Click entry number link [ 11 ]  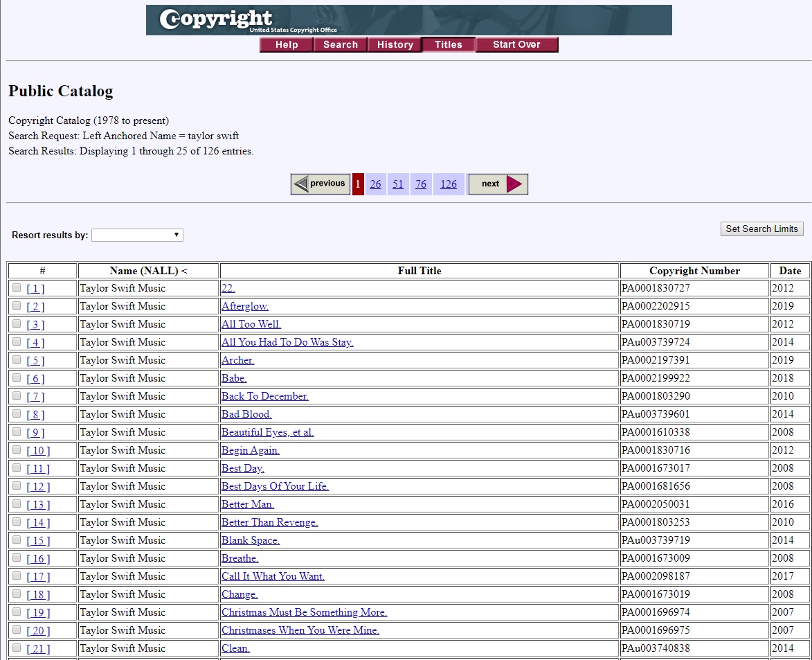(x=38, y=469)
